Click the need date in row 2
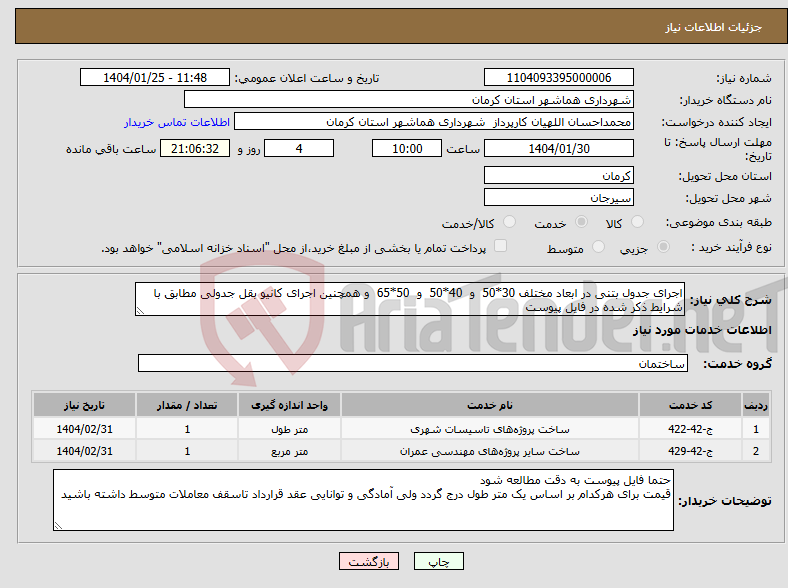The width and height of the screenshot is (788, 588). (84, 451)
